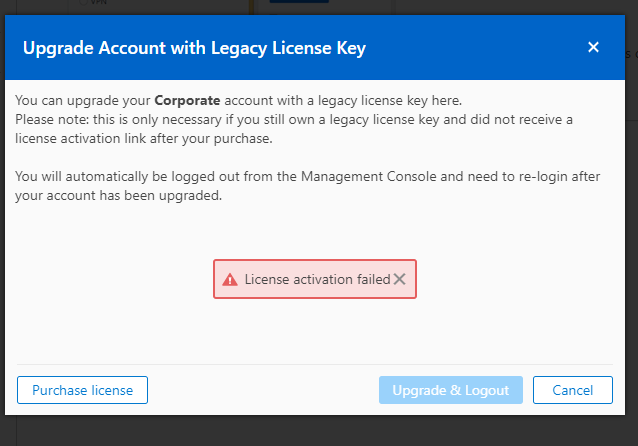
Task: Click the bold Corporate account word
Action: point(187,101)
